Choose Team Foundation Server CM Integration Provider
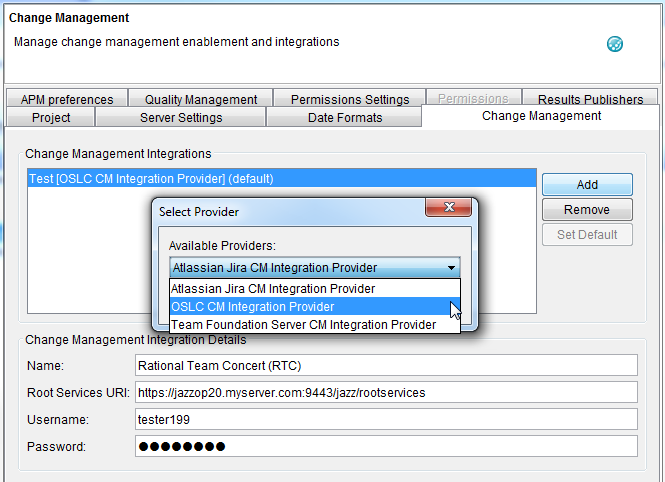 (315, 324)
